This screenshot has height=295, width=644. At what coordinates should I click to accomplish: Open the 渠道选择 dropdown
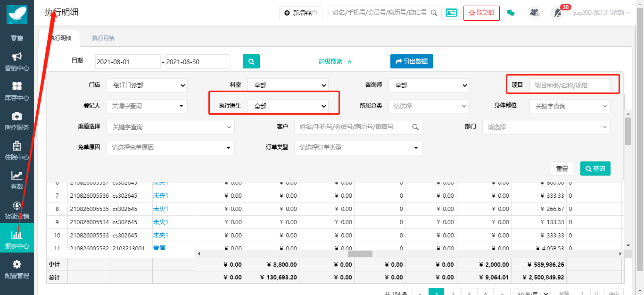(171, 127)
